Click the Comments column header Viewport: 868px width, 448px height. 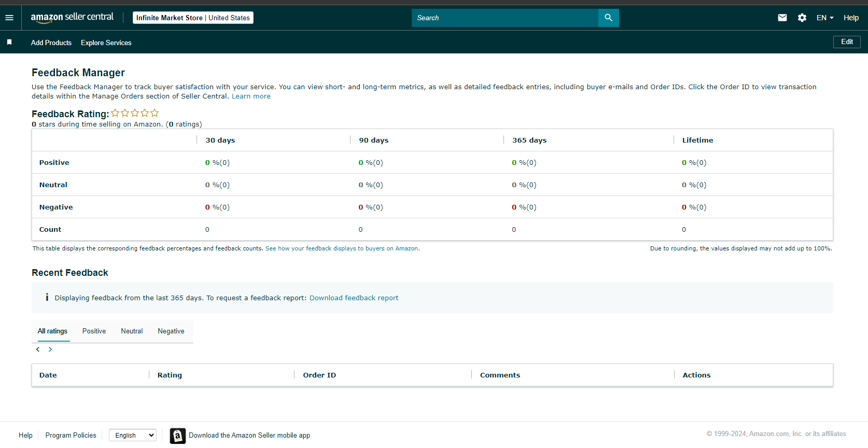pyautogui.click(x=500, y=375)
